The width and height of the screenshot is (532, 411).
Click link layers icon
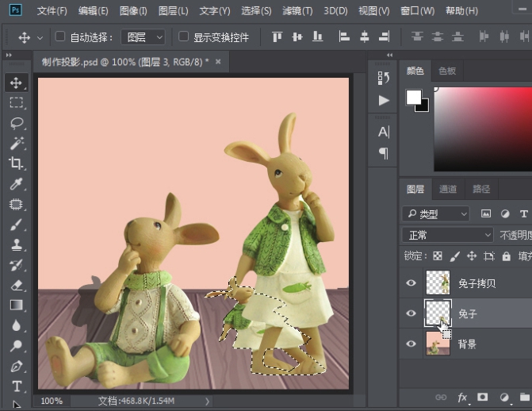point(441,397)
